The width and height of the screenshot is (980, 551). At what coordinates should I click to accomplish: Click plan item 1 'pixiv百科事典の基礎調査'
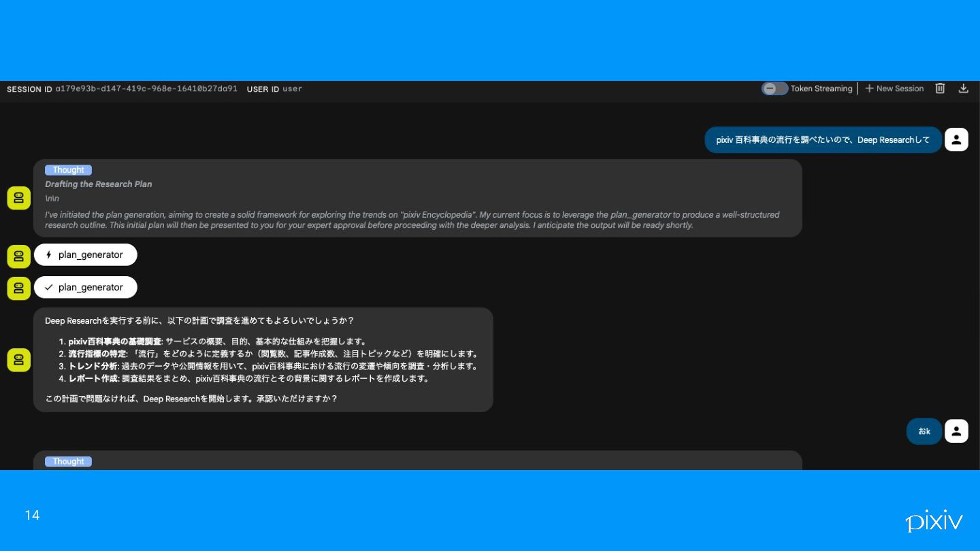point(115,341)
